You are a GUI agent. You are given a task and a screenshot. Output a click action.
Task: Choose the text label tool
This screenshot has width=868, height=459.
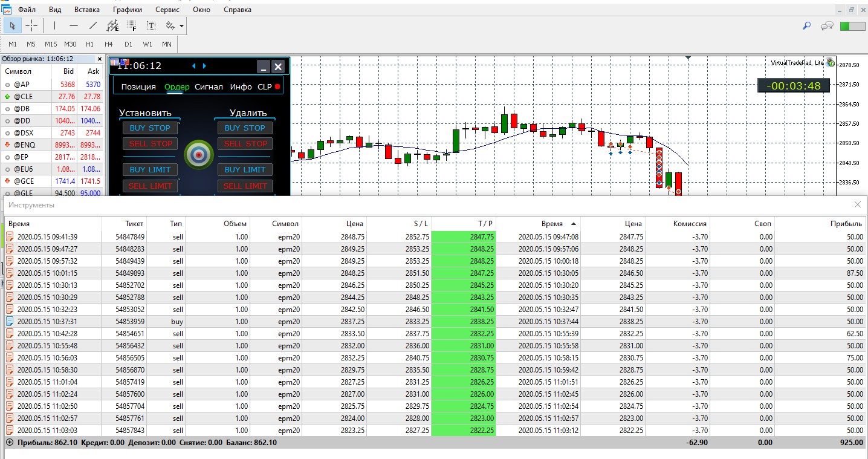click(151, 25)
